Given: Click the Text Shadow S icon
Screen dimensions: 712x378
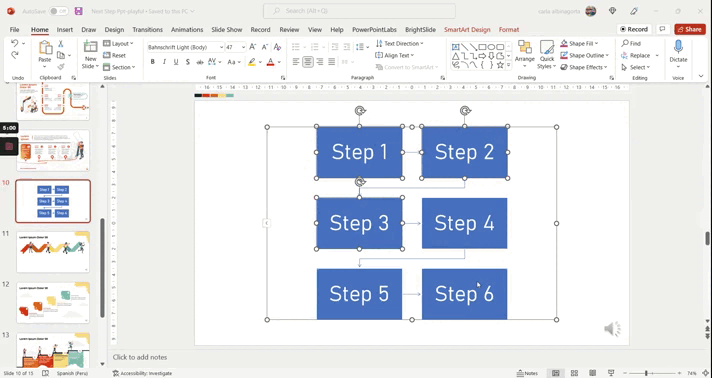Looking at the screenshot, I should [188, 62].
